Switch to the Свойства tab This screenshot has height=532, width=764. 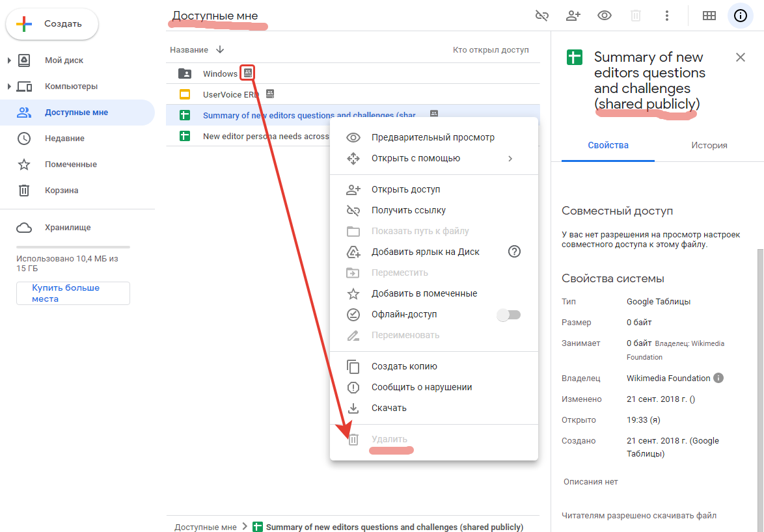(x=608, y=145)
